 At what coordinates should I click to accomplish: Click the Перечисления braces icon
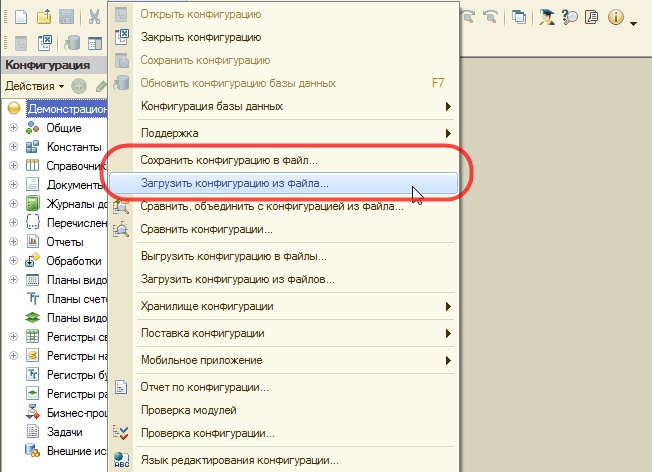[32, 222]
